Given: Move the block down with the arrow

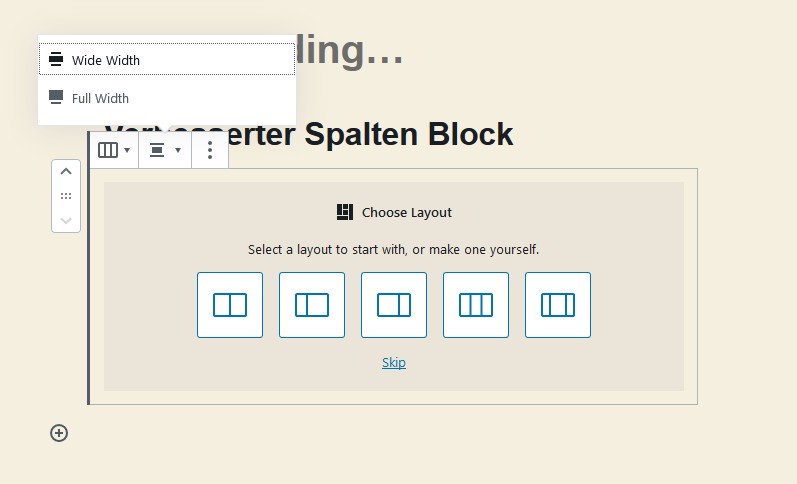Looking at the screenshot, I should tap(66, 220).
